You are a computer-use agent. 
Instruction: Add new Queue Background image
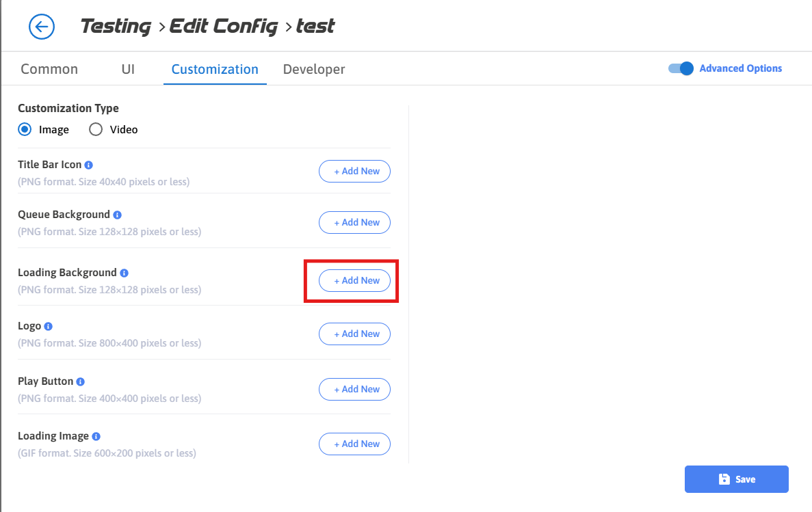(x=354, y=223)
